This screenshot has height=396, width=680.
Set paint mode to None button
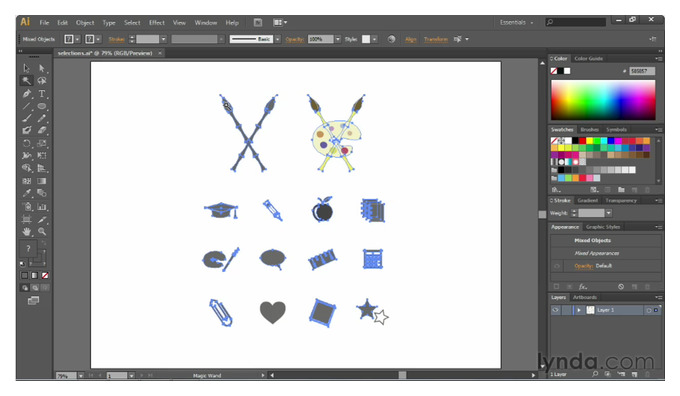pos(45,275)
